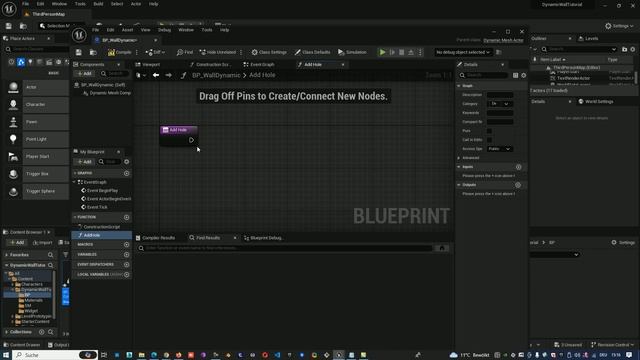Open the Access Specifier dropdown
640x360 pixels.
[500, 149]
